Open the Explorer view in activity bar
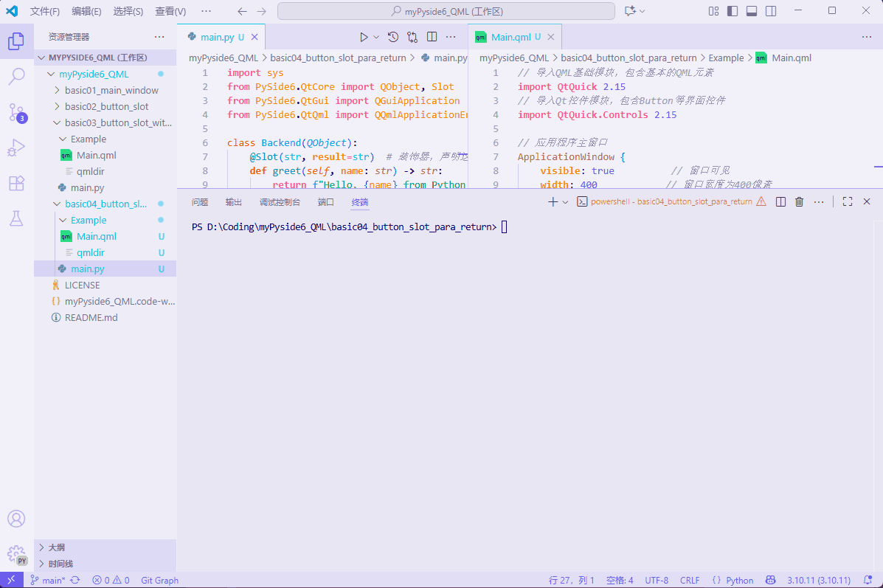The image size is (883, 588). (16, 41)
